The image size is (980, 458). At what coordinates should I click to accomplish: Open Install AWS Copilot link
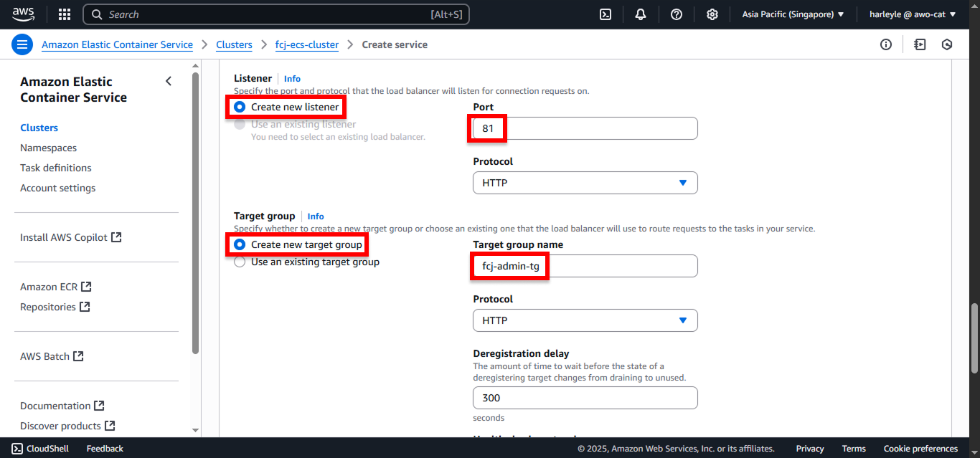click(64, 237)
